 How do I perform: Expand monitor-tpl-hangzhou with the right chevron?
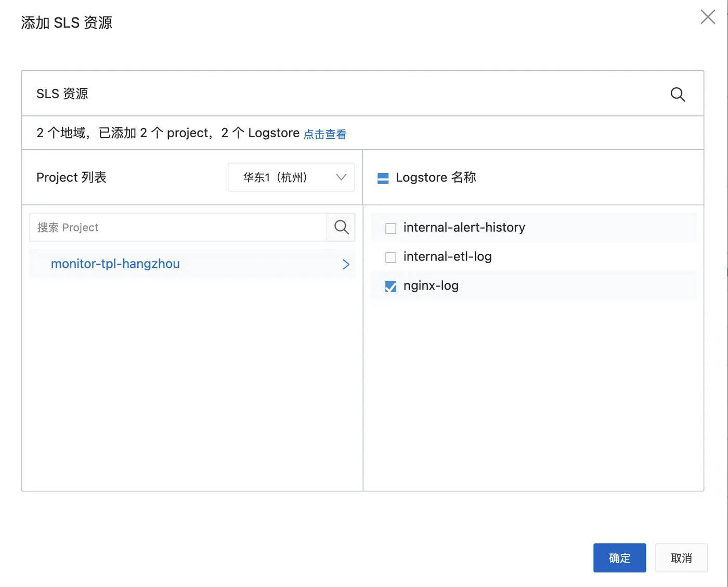tap(346, 264)
